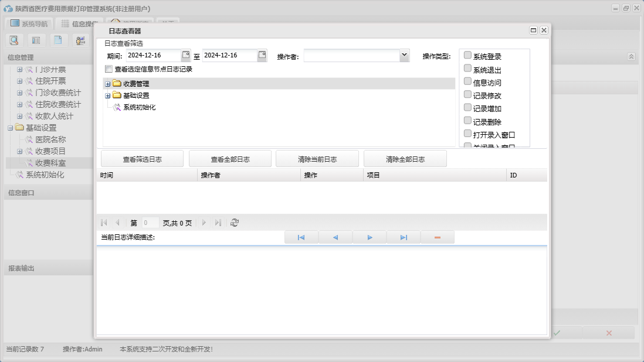Image resolution: width=644 pixels, height=362 pixels.
Task: Enable the 系统登录 operation type checkbox
Action: point(467,55)
